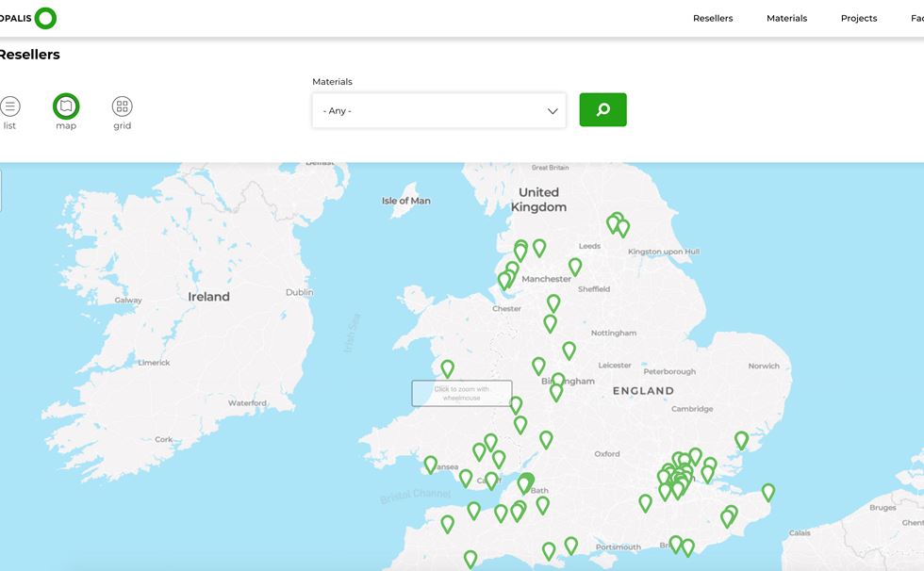Image resolution: width=924 pixels, height=571 pixels.
Task: Switch to grid view
Action: click(x=123, y=106)
